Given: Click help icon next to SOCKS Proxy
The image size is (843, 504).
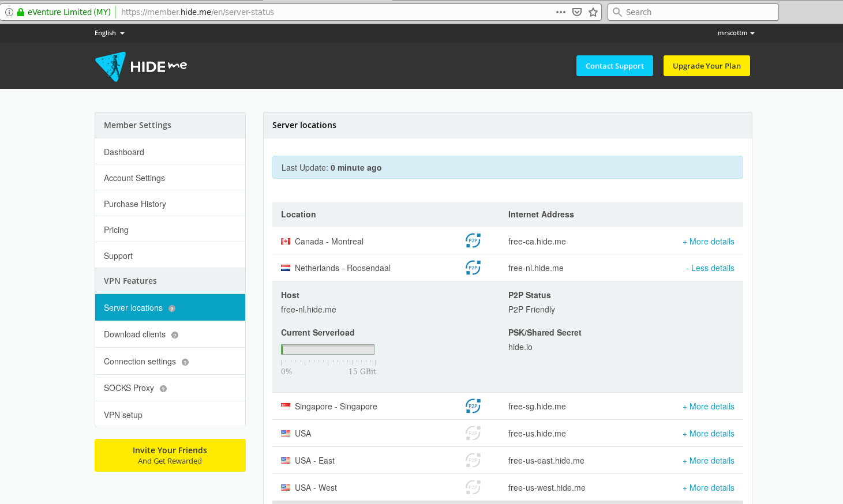Looking at the screenshot, I should (163, 389).
